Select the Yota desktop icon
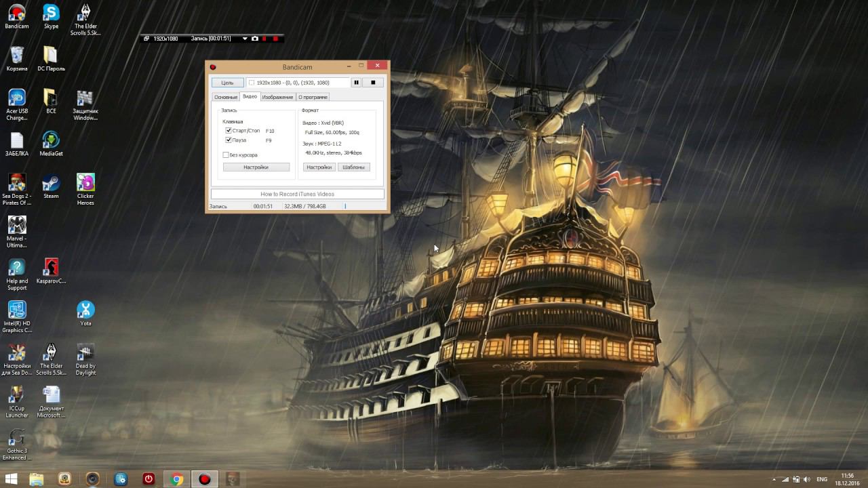Screen dimensions: 868x488 (85, 314)
